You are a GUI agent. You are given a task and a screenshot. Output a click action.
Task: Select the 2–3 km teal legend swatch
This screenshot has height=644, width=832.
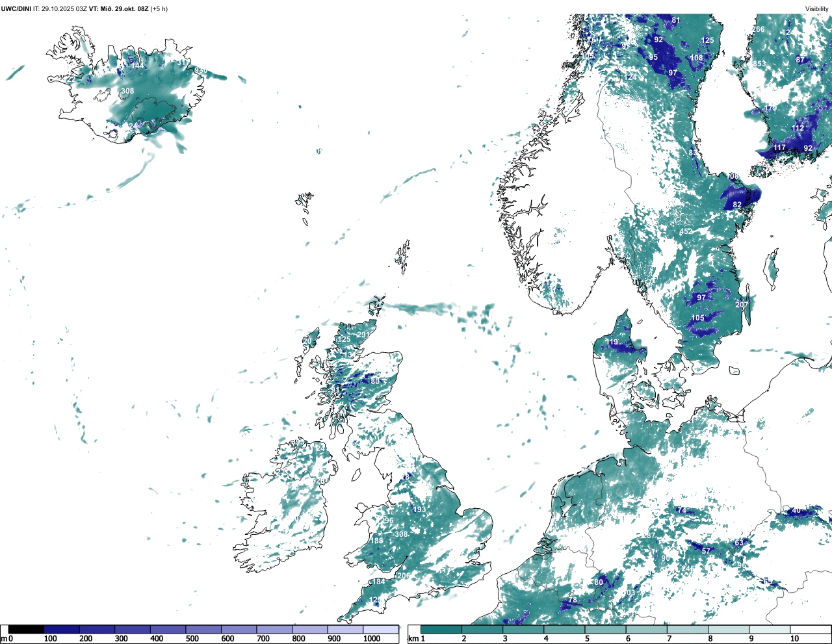(482, 629)
